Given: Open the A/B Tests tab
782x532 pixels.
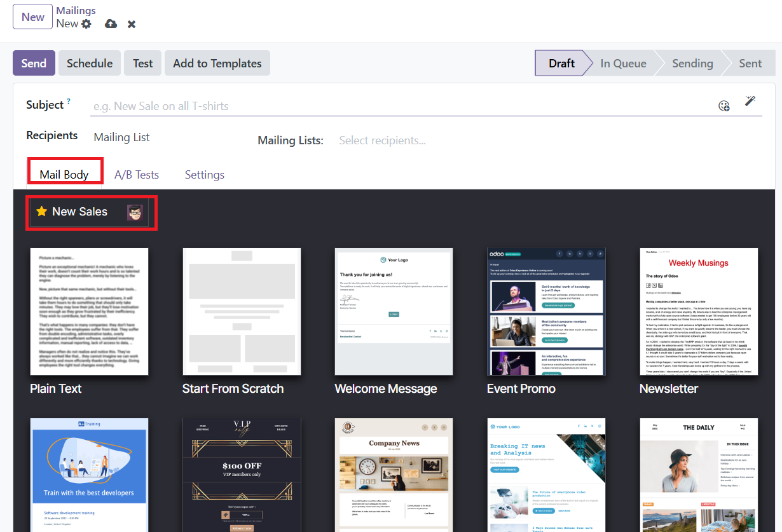Looking at the screenshot, I should click(137, 175).
